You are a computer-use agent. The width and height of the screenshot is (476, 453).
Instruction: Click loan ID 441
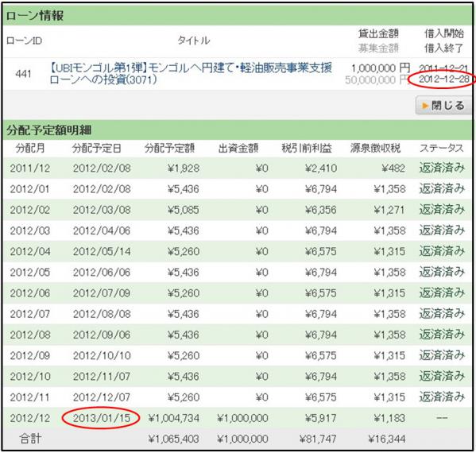[23, 74]
